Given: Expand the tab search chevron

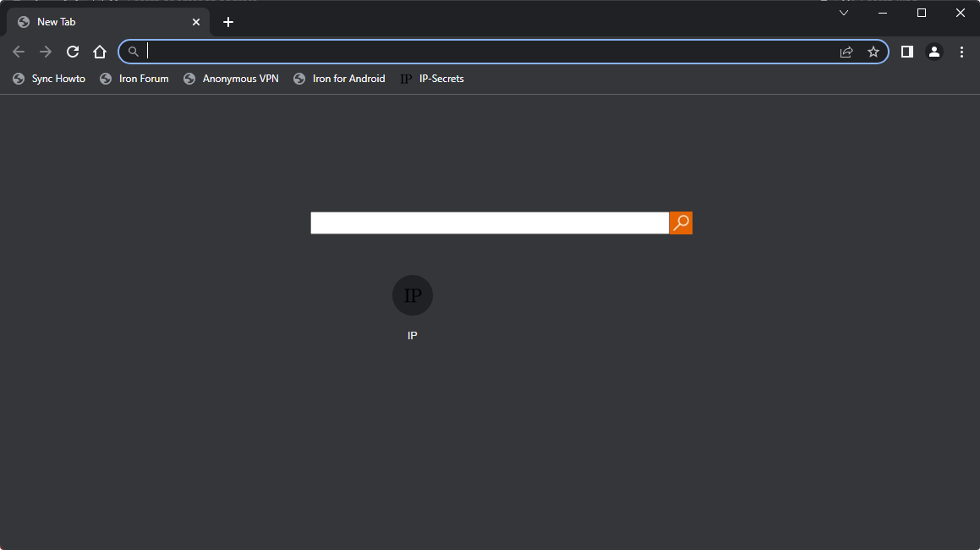Looking at the screenshot, I should [844, 13].
